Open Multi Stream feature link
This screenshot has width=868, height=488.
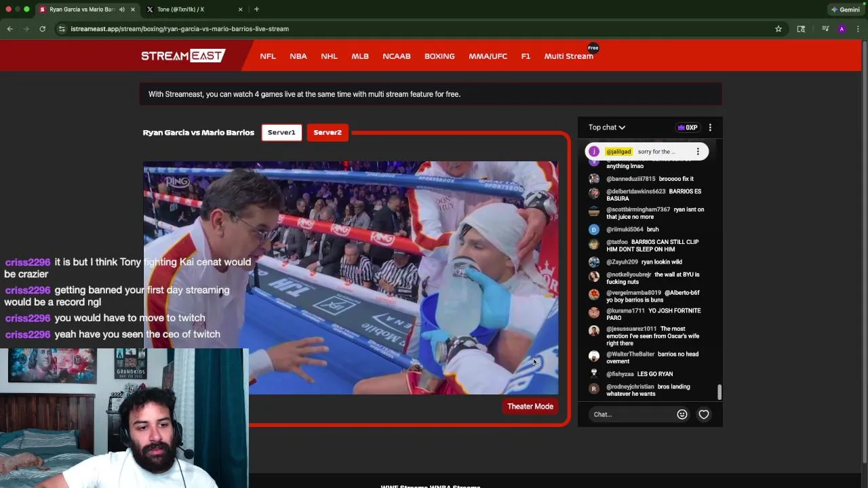568,56
